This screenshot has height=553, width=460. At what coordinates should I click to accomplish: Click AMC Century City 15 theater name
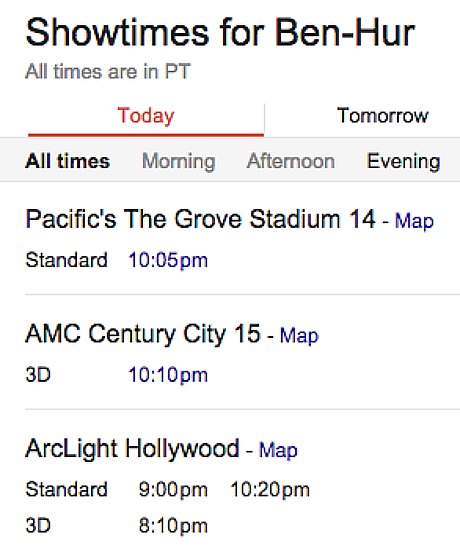[143, 334]
